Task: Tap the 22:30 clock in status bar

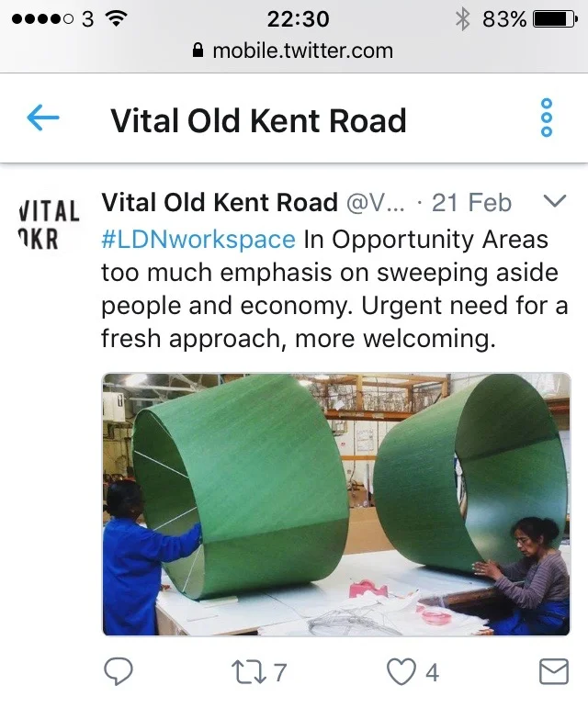Action: [298, 19]
